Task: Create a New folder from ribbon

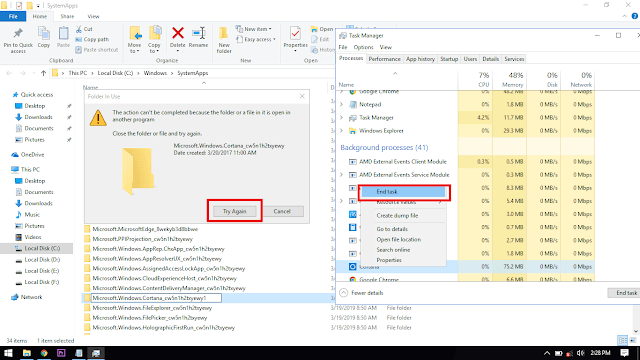Action: 224,40
